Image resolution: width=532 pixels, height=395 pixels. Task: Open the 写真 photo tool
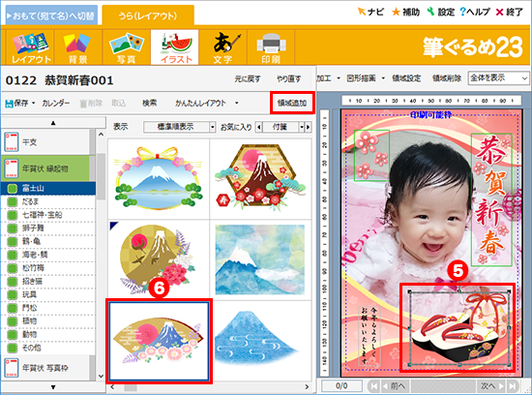[126, 47]
